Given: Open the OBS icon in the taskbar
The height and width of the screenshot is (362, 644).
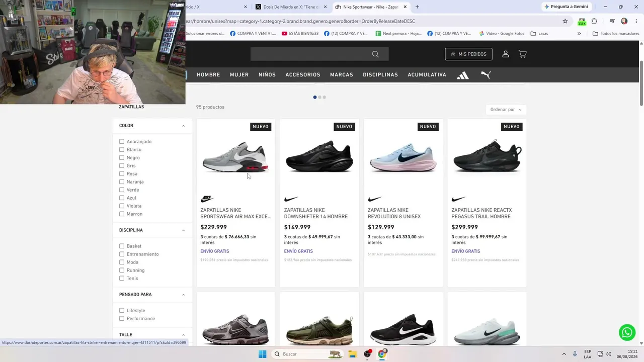Looking at the screenshot, I should click(368, 354).
